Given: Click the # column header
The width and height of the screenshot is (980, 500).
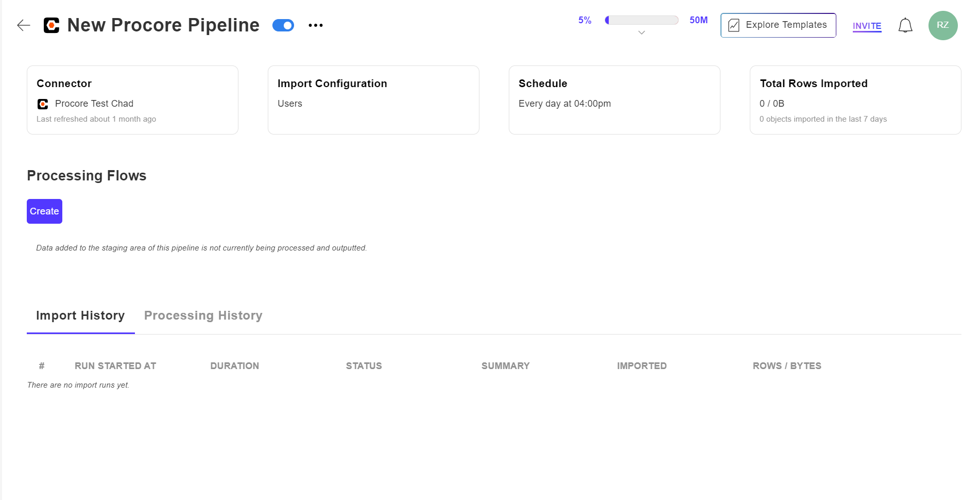Looking at the screenshot, I should (42, 366).
